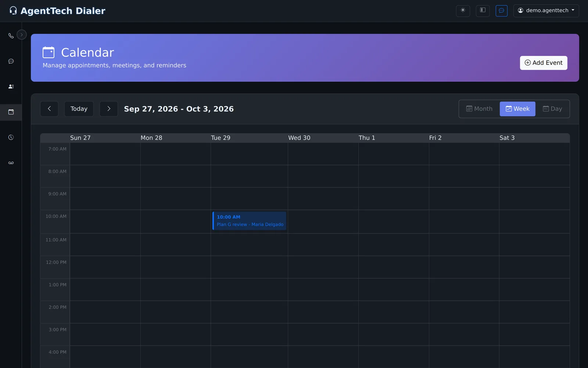This screenshot has width=588, height=368.
Task: Click the date range Sep 27, 2026 - Oct 3, 2026
Action: click(179, 109)
